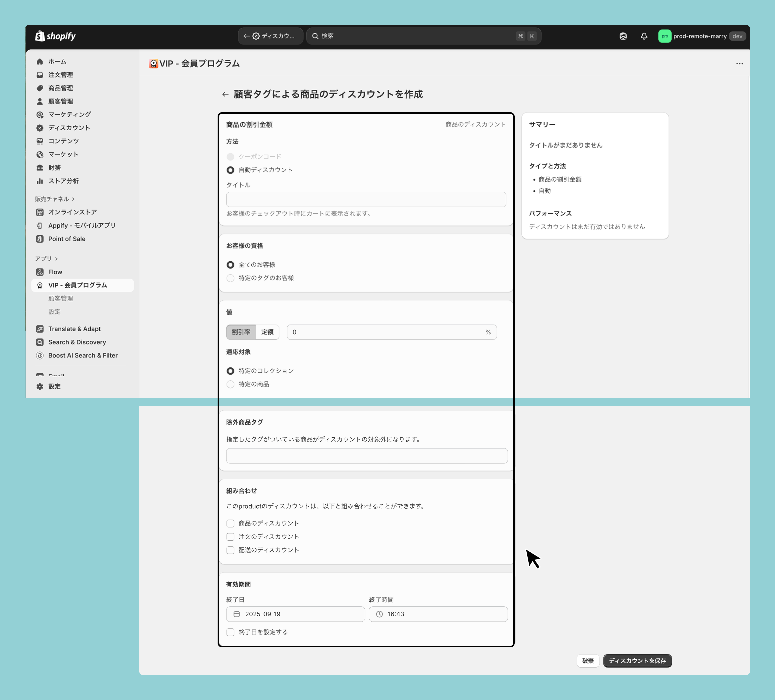This screenshot has width=775, height=700.
Task: Open 財務 bank icon
Action: 39,168
